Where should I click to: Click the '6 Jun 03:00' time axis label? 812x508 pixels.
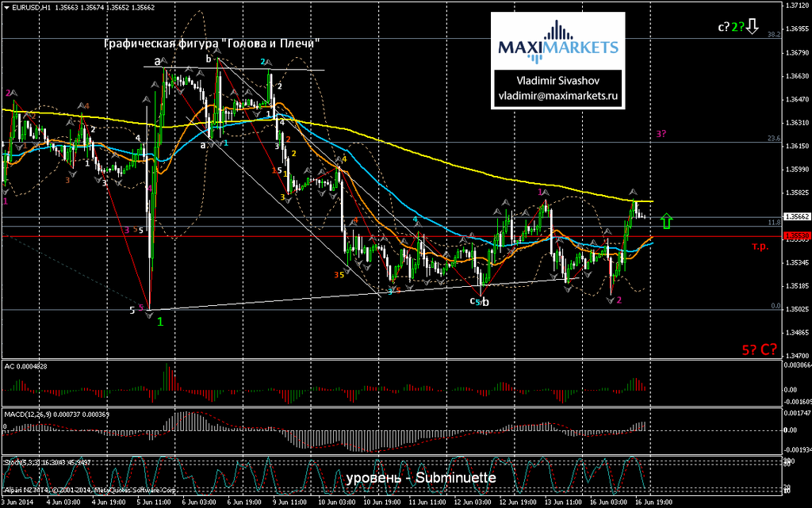(x=199, y=502)
